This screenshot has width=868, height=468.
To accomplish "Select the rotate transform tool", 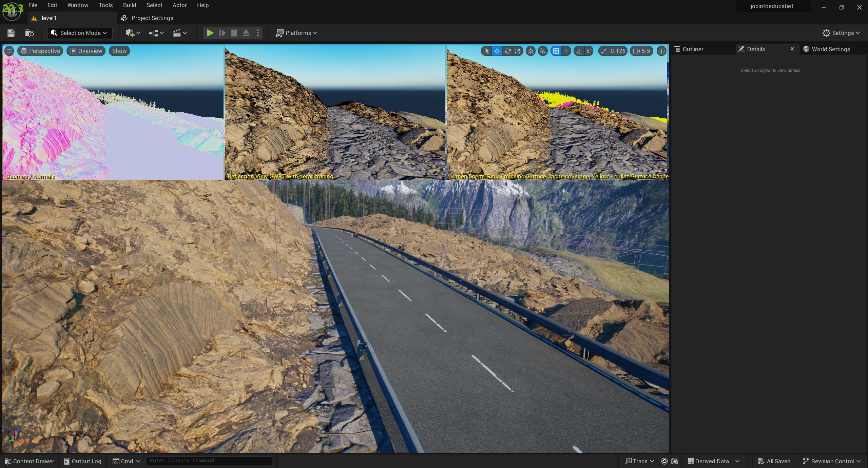I will point(507,51).
